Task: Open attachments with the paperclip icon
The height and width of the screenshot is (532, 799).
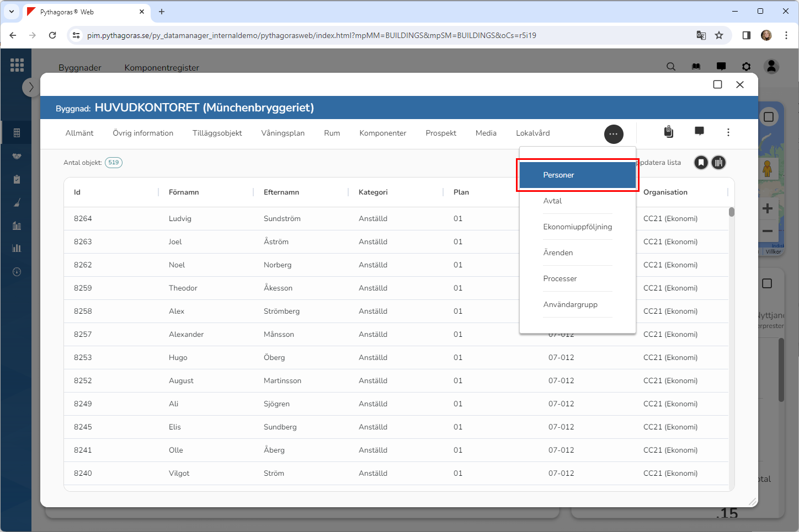Action: pyautogui.click(x=668, y=132)
